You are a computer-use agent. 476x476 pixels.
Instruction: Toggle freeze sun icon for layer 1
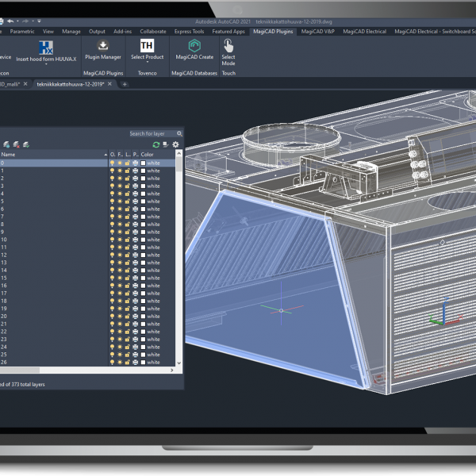pos(120,171)
